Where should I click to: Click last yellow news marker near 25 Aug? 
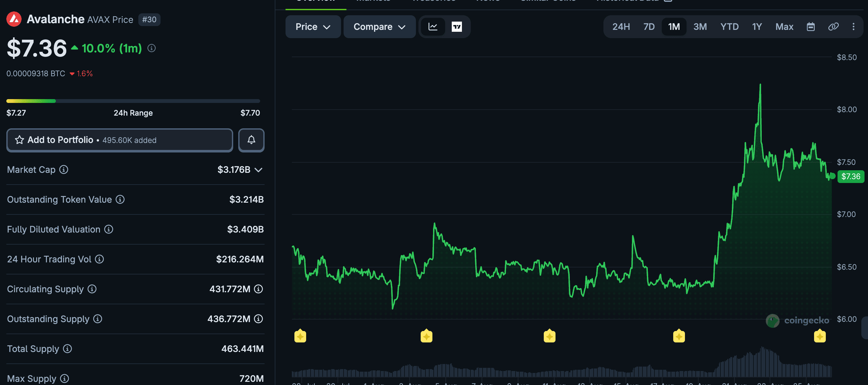pos(820,336)
